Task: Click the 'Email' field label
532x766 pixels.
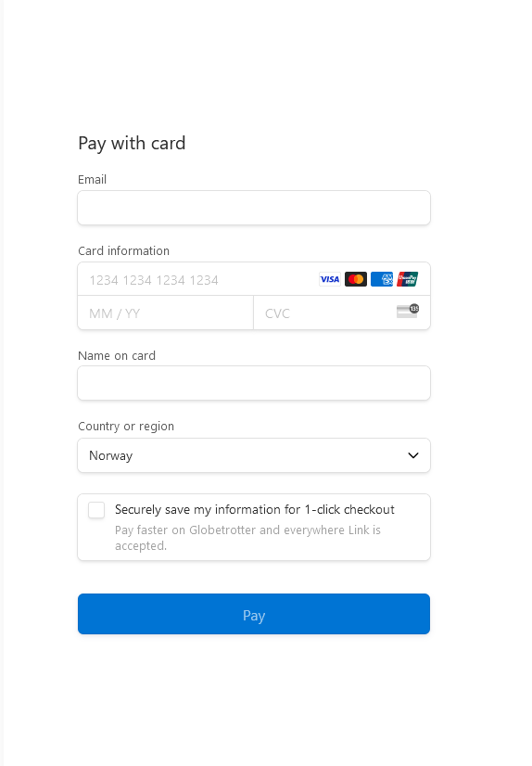Action: coord(93,179)
